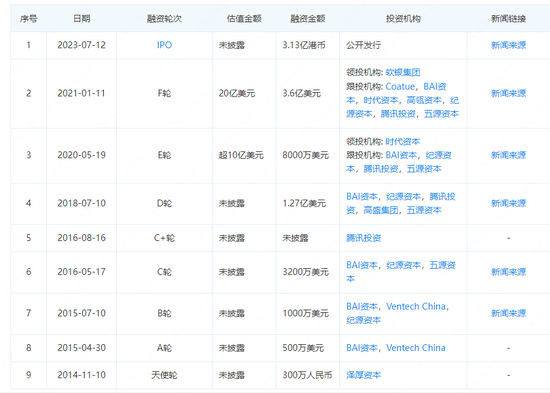
Task: Open 新闻来源 link in the E轮 row
Action: [x=508, y=155]
